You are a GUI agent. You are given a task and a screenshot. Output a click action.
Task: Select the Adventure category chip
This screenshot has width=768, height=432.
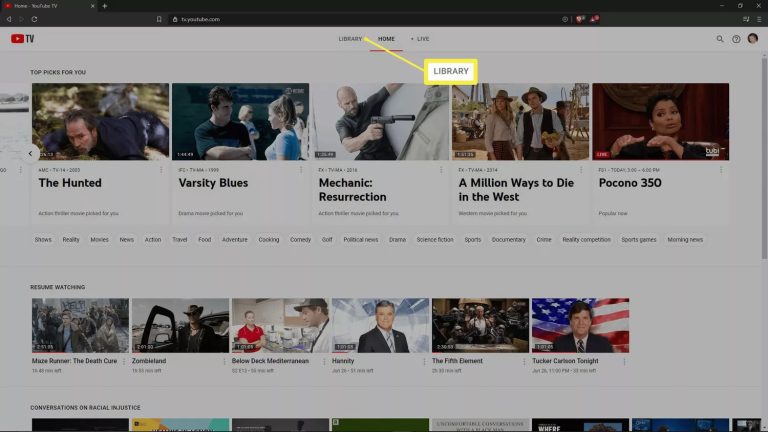point(235,240)
